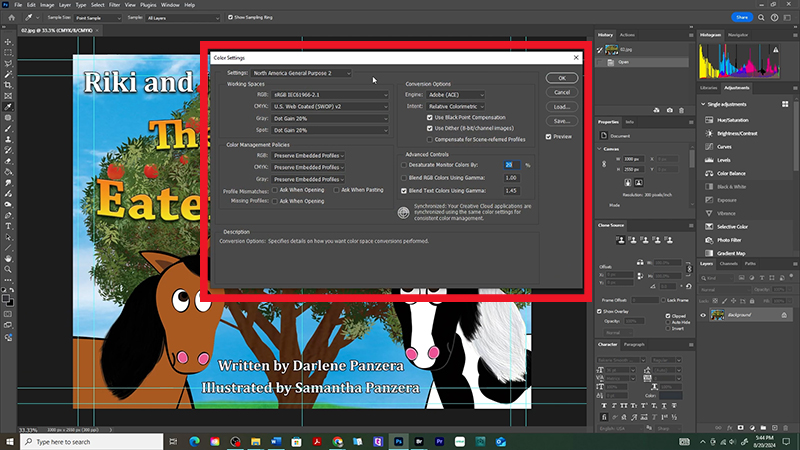
Task: Select the Brush tool
Action: click(x=8, y=129)
